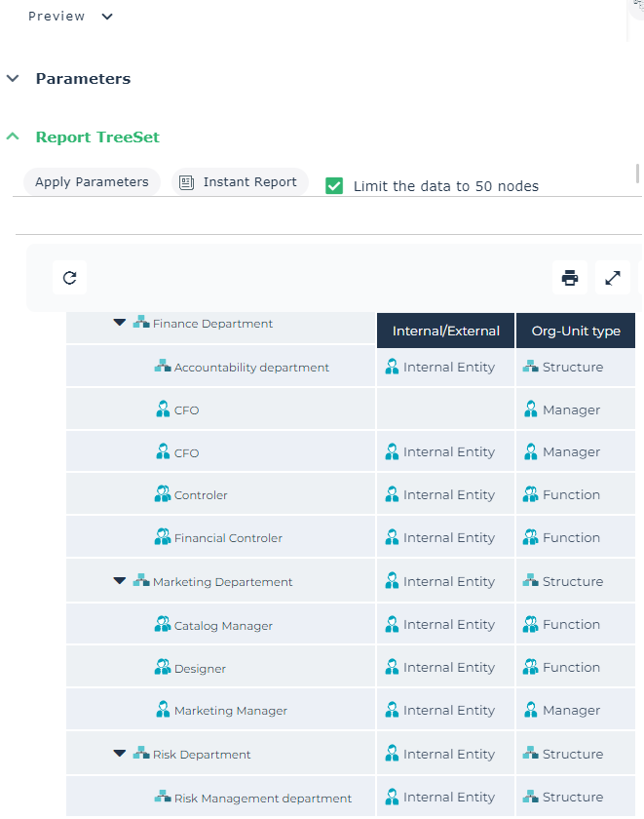Uncheck Limit the data to 50 nodes
This screenshot has height=819, width=644.
point(334,185)
